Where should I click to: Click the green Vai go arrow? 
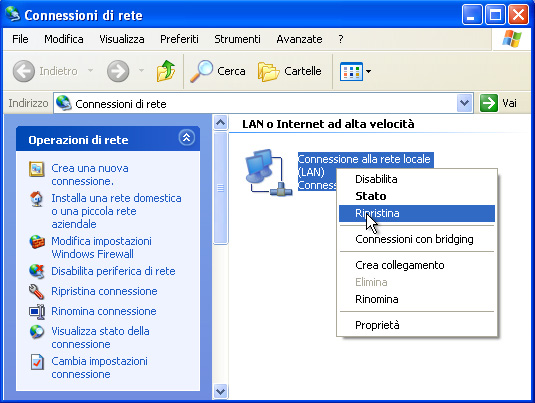tap(489, 103)
